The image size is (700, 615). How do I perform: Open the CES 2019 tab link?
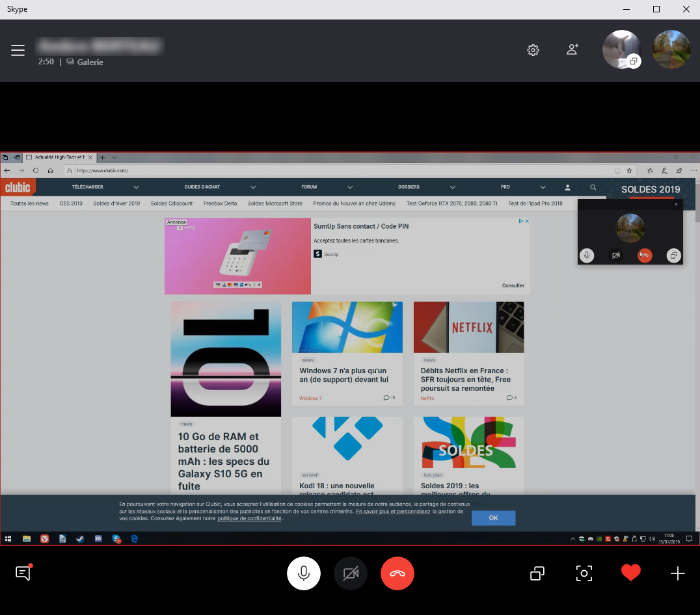pos(71,203)
